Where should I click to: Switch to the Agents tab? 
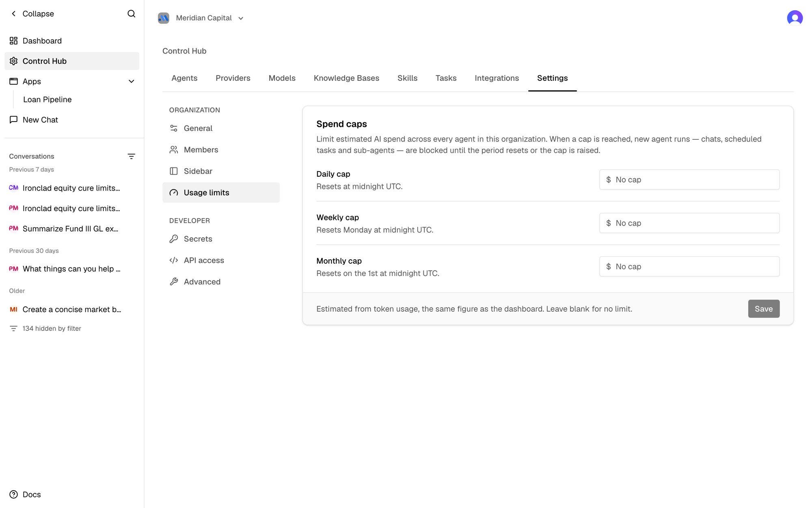(x=184, y=78)
